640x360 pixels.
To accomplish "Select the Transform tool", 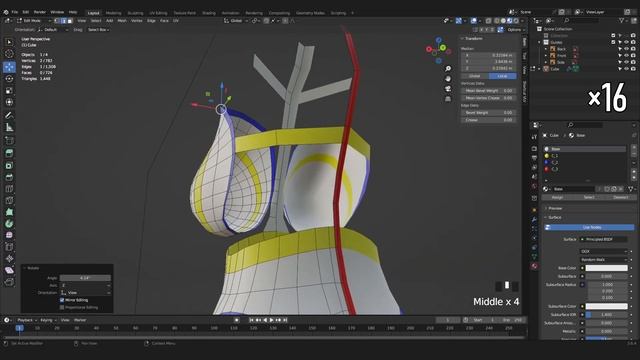I will [x=9, y=102].
